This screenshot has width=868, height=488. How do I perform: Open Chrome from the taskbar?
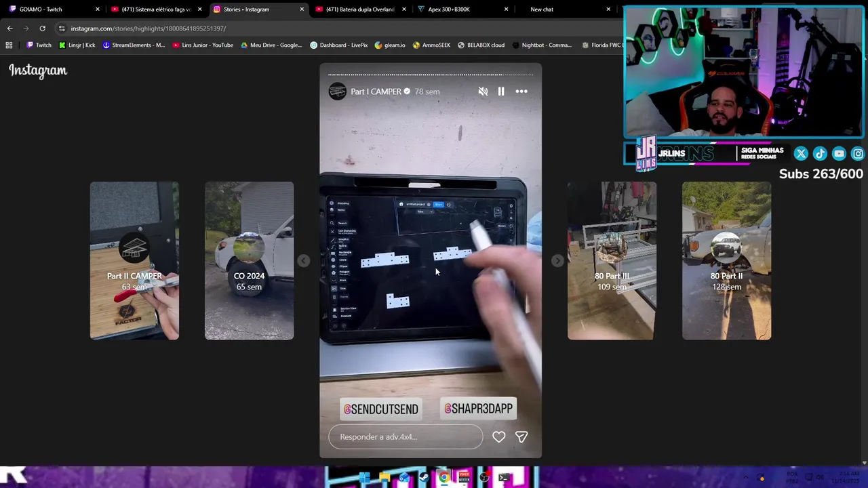click(444, 478)
